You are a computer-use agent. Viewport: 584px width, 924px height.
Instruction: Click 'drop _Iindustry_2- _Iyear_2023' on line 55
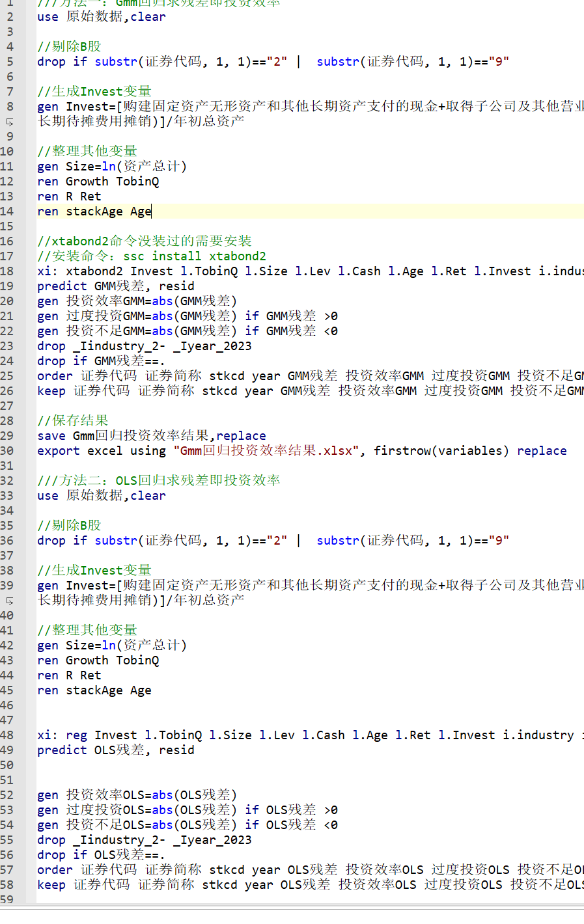pyautogui.click(x=145, y=840)
